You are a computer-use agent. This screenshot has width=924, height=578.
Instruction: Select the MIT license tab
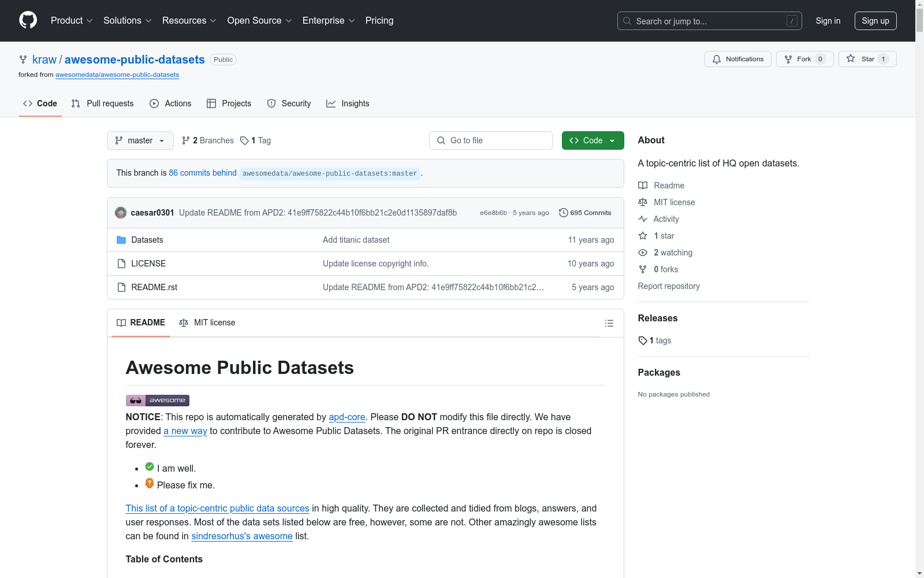[207, 323]
